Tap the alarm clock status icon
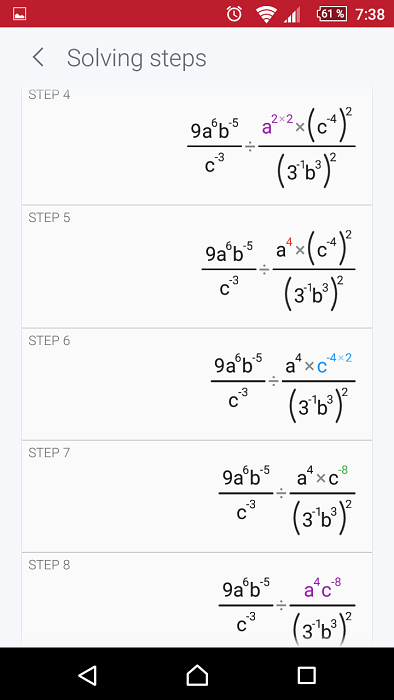Viewport: 394px width, 700px height. coord(234,14)
